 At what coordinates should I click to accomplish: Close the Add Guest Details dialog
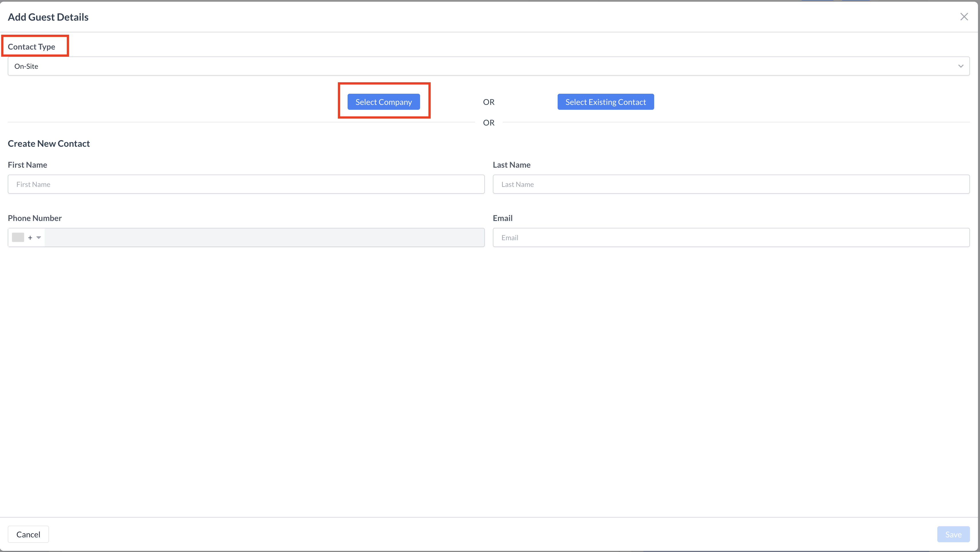pos(964,17)
